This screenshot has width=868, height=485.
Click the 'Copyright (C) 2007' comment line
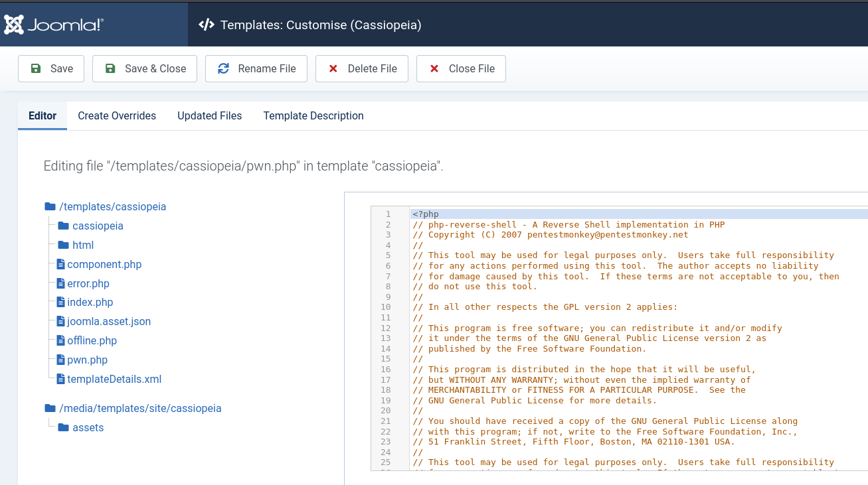pos(550,235)
